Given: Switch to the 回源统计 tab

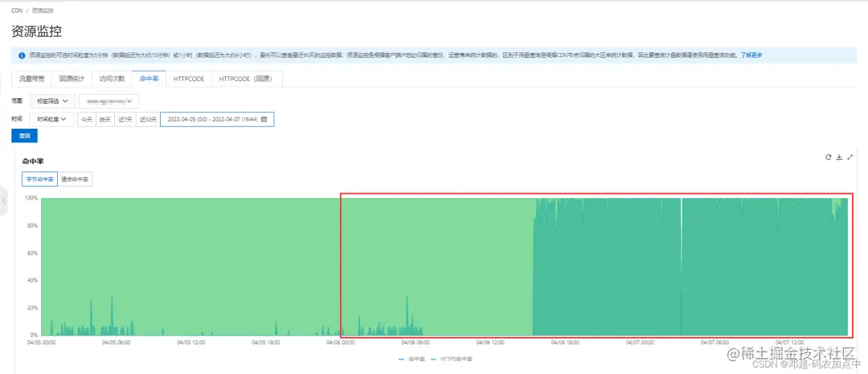Looking at the screenshot, I should [x=72, y=80].
